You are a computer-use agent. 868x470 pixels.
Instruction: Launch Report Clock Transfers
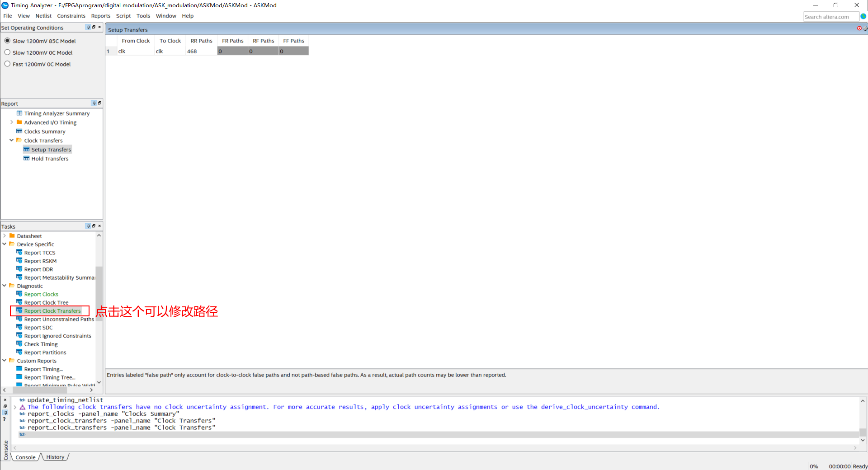pyautogui.click(x=52, y=310)
